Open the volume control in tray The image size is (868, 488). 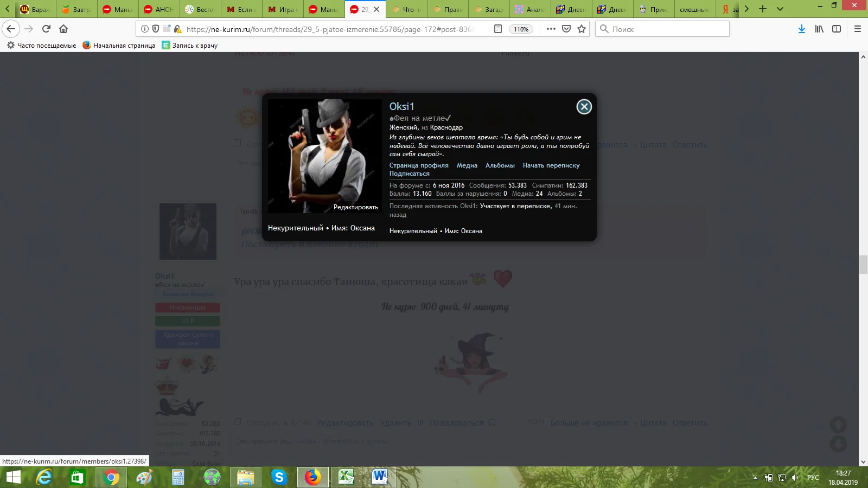pyautogui.click(x=795, y=478)
